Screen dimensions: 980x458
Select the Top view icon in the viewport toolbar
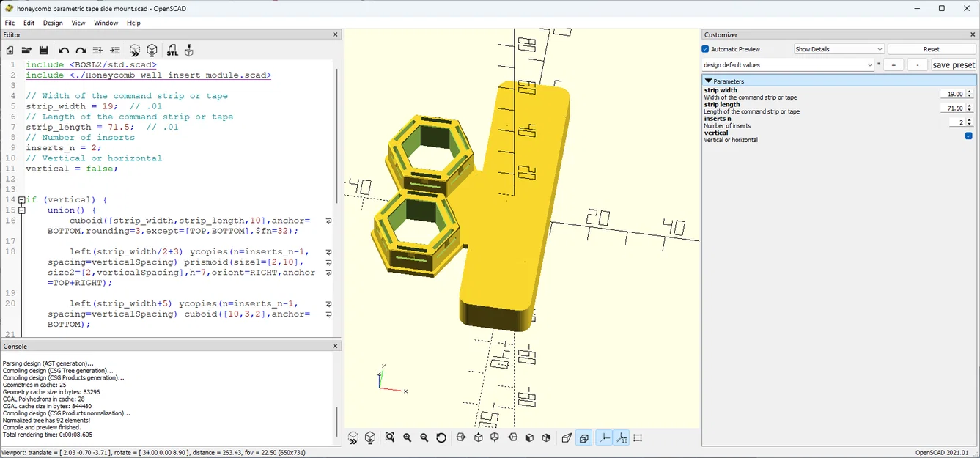tap(477, 437)
